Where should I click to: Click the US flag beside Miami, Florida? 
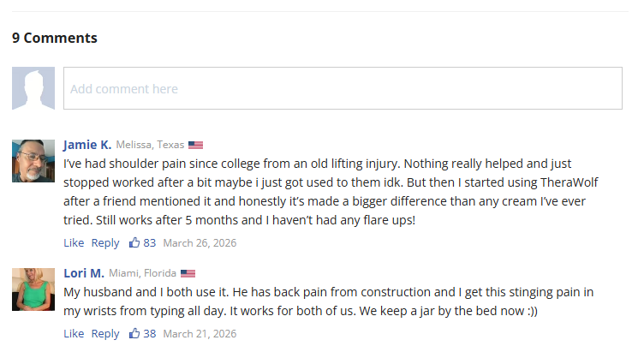188,273
